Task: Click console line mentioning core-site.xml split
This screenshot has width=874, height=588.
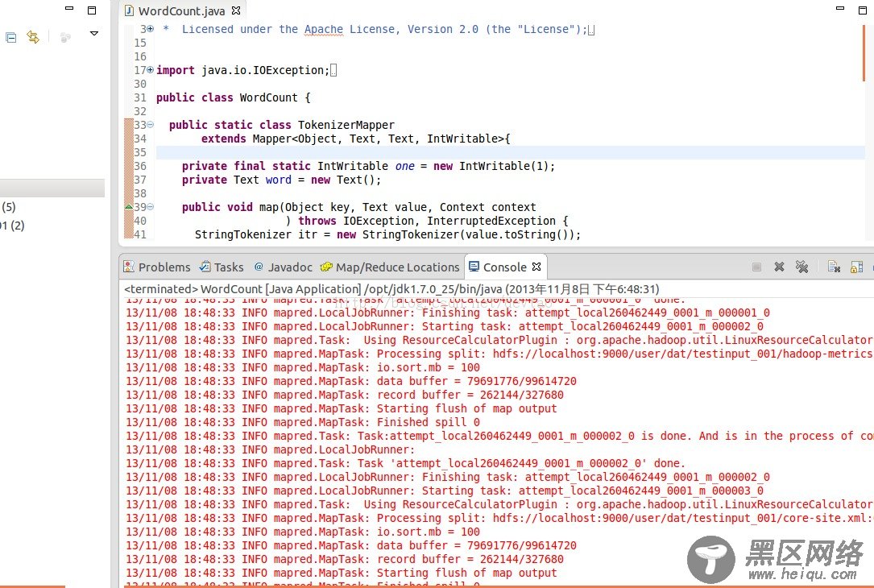Action: coord(499,518)
